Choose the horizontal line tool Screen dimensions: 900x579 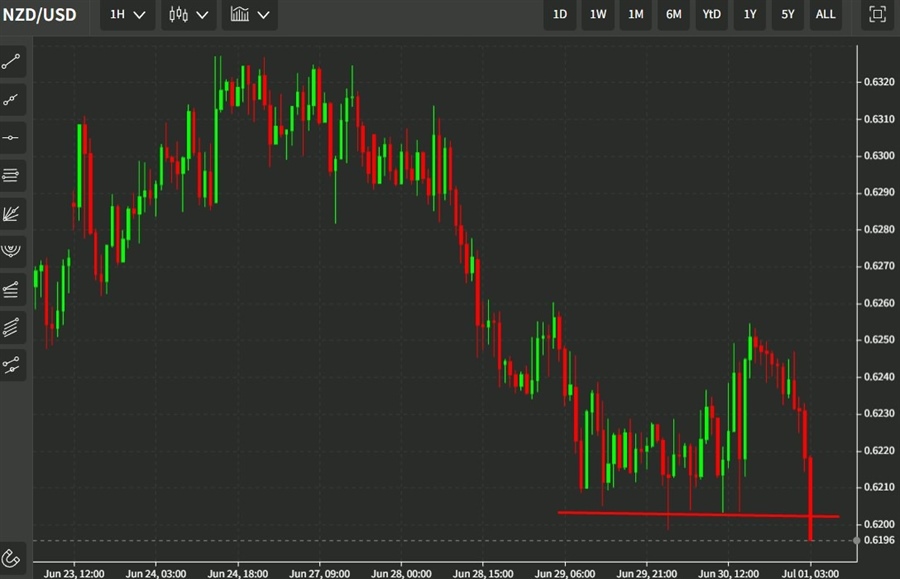click(x=12, y=138)
